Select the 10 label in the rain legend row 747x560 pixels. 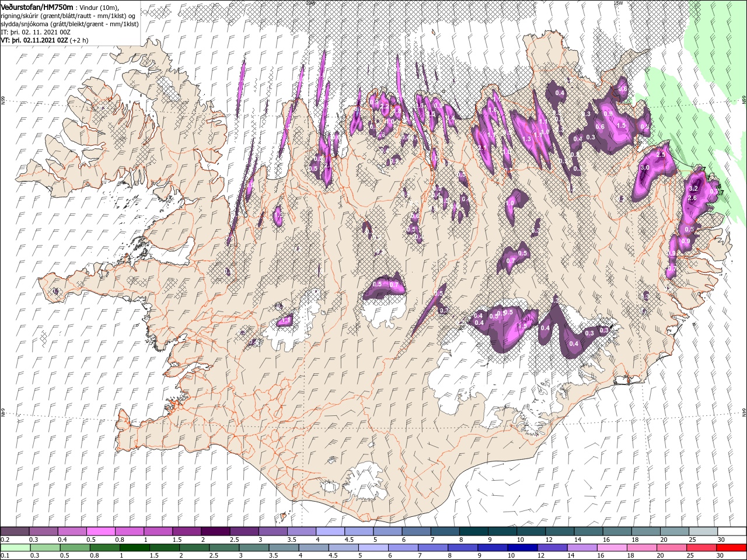pyautogui.click(x=511, y=555)
